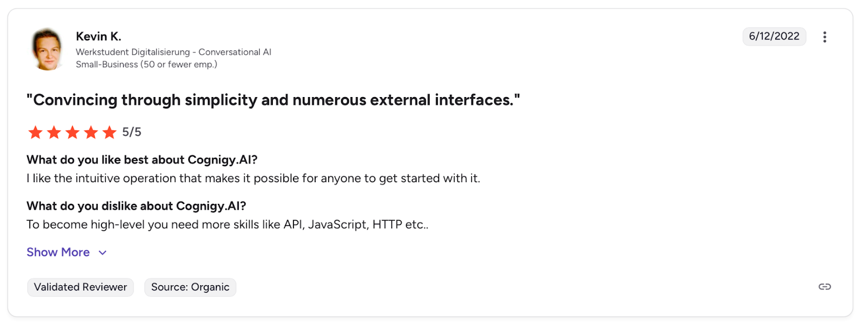
Task: Click the chain link icon to copy review link
Action: click(824, 287)
